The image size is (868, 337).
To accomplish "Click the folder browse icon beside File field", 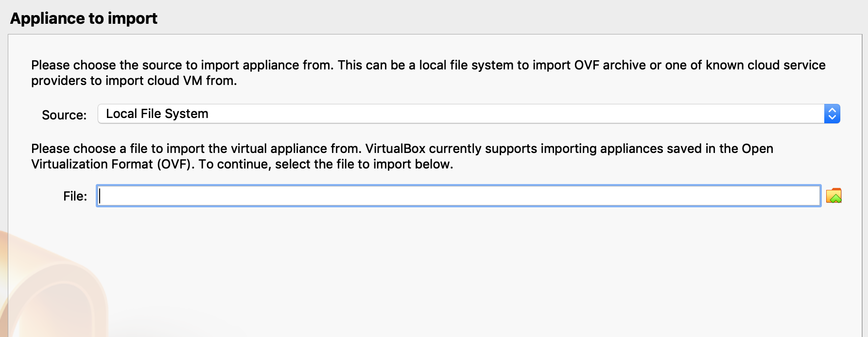I will tap(833, 196).
